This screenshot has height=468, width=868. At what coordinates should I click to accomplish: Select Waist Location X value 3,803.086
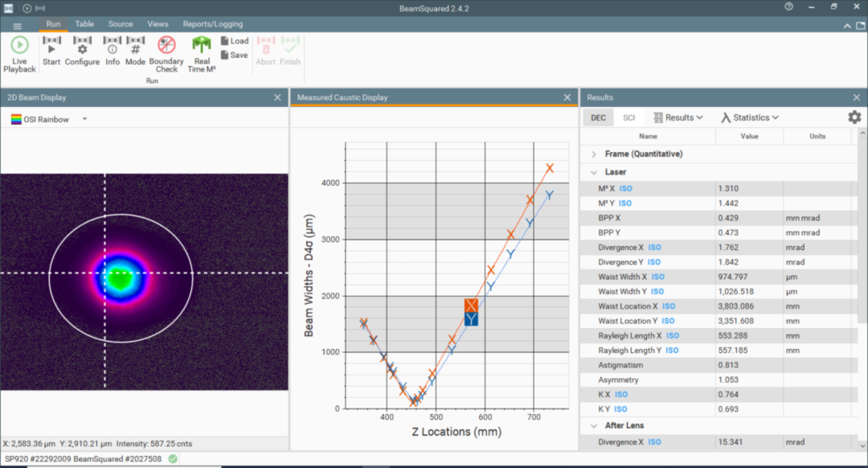coord(735,306)
